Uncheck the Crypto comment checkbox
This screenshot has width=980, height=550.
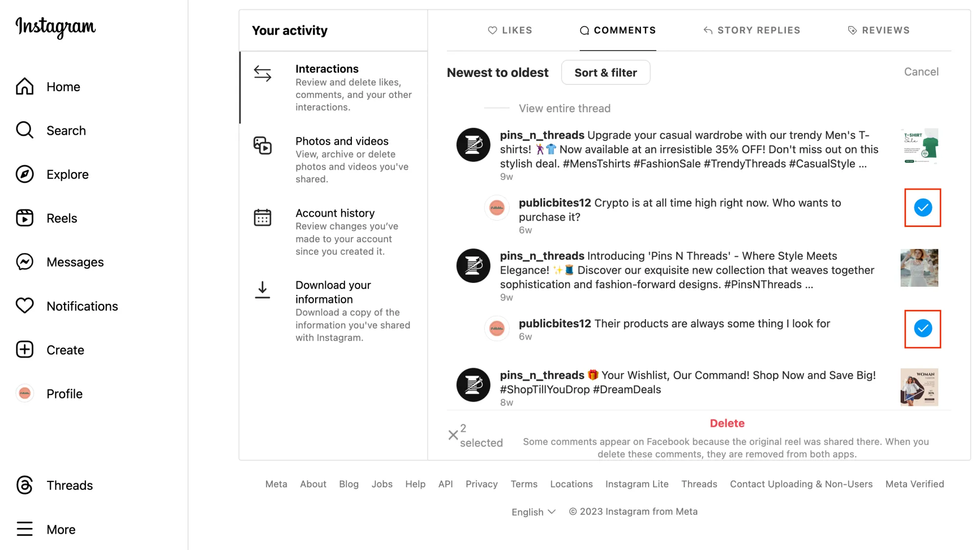(922, 208)
